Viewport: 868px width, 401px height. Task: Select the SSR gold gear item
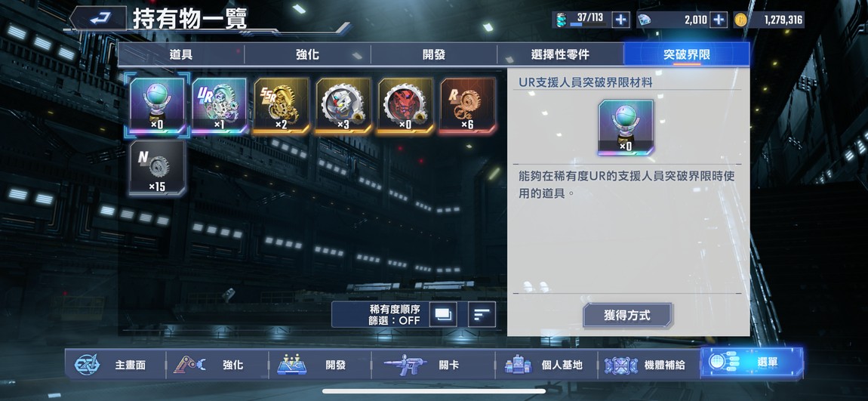coord(282,106)
